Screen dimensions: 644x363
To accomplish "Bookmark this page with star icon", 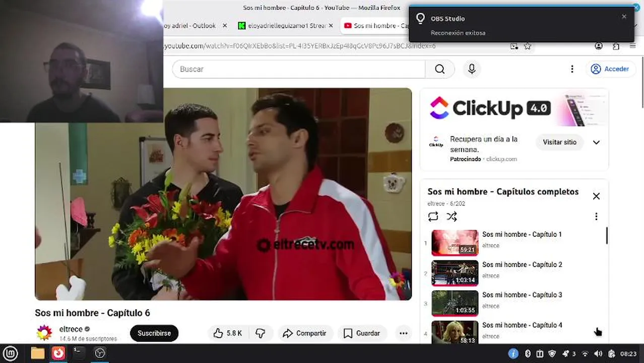I will (528, 46).
